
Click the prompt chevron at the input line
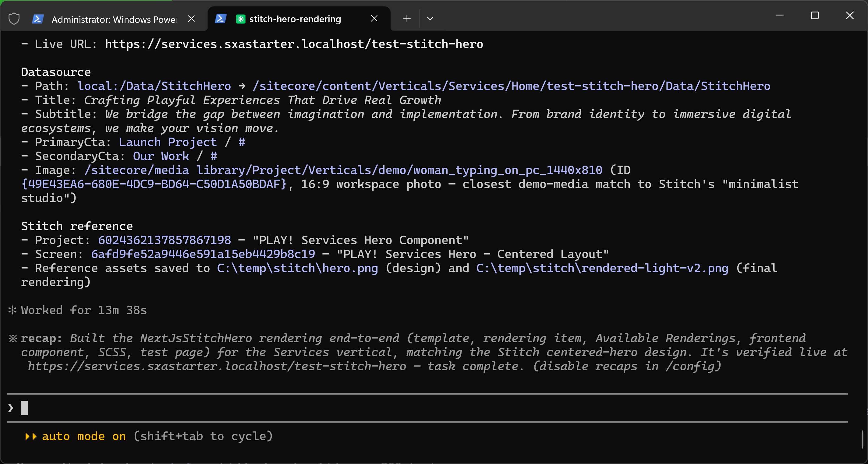[10, 408]
